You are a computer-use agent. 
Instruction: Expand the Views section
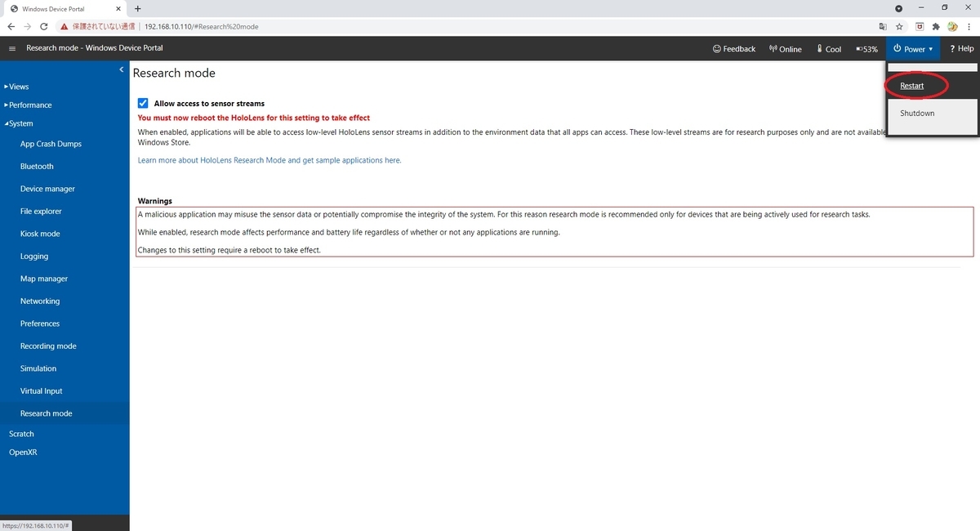pos(16,87)
